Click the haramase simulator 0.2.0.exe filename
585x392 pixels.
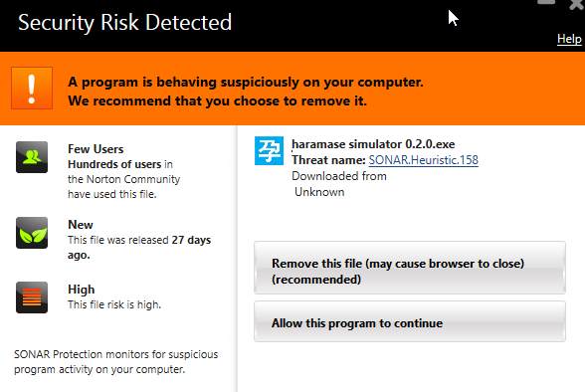click(x=373, y=144)
